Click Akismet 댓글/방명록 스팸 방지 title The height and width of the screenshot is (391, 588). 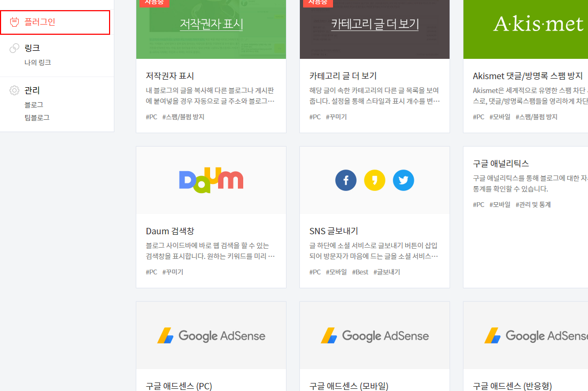(x=528, y=76)
